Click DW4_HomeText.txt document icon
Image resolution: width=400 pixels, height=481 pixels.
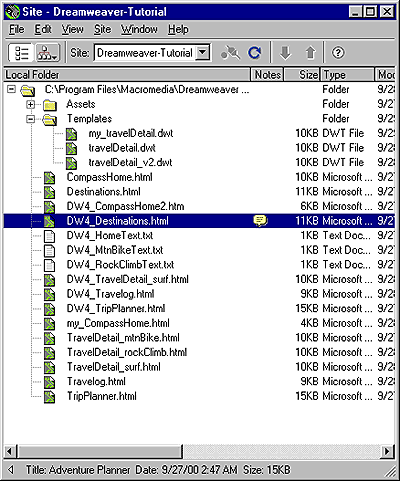[49, 236]
